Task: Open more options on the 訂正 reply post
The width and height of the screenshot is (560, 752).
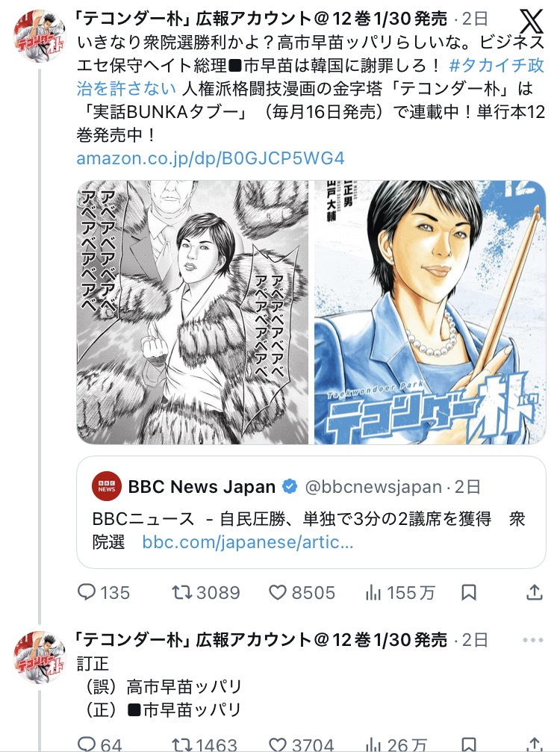Action: (x=533, y=640)
